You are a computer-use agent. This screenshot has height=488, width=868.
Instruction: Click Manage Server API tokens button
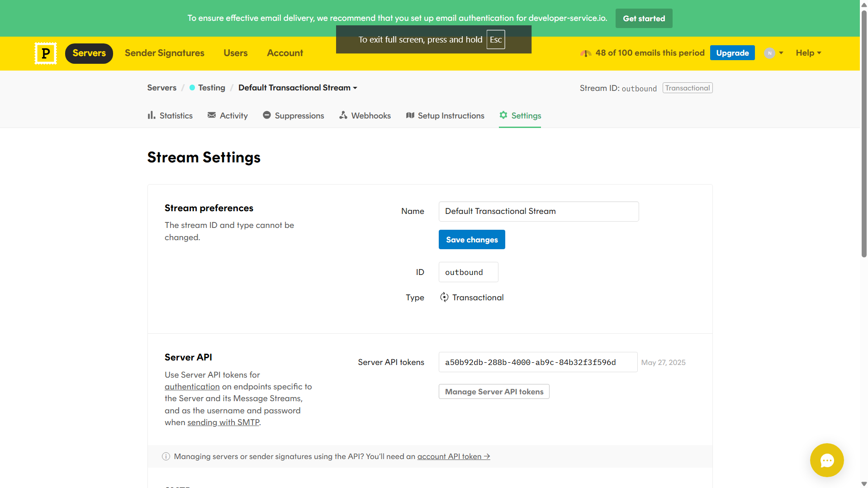[x=494, y=392]
